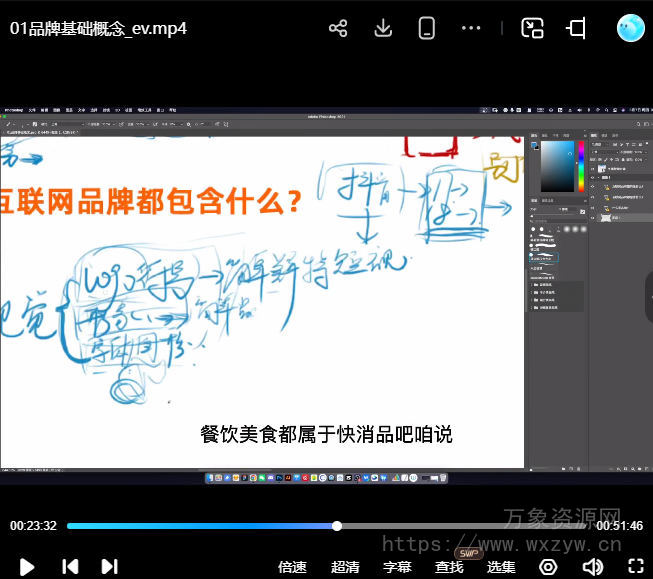Open the 选集 episode list
Image resolution: width=653 pixels, height=579 pixels.
coord(501,567)
